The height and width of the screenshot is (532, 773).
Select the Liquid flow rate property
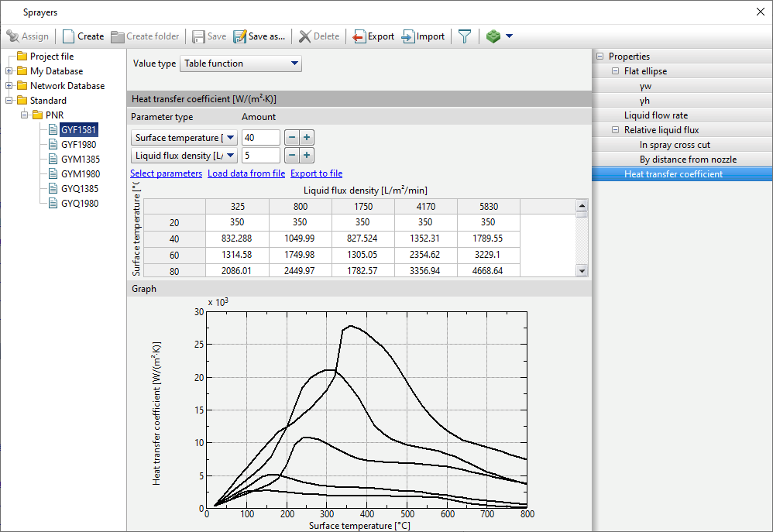pos(655,115)
